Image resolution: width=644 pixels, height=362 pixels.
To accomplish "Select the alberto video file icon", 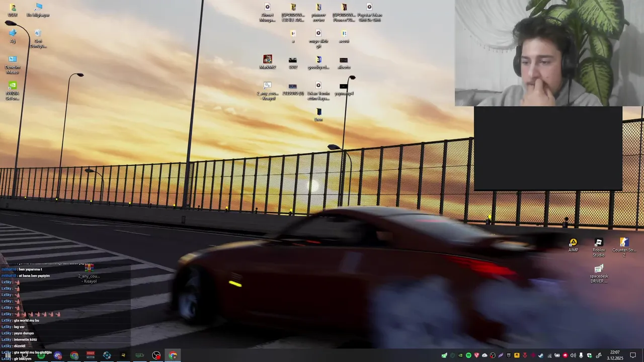I will point(344,62).
